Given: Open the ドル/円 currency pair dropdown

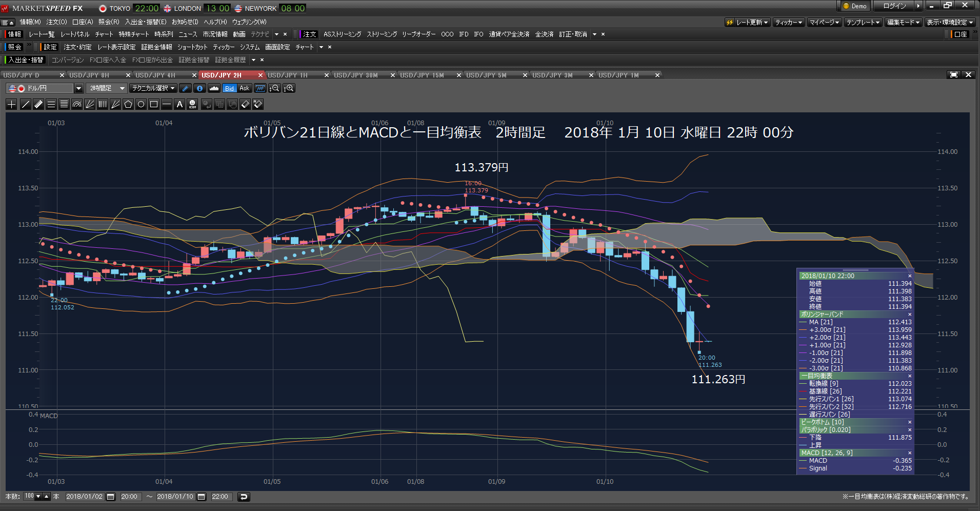Looking at the screenshot, I should [x=78, y=88].
